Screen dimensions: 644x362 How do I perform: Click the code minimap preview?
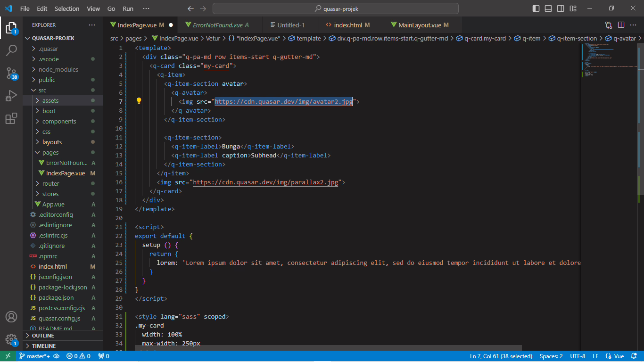coord(609,60)
